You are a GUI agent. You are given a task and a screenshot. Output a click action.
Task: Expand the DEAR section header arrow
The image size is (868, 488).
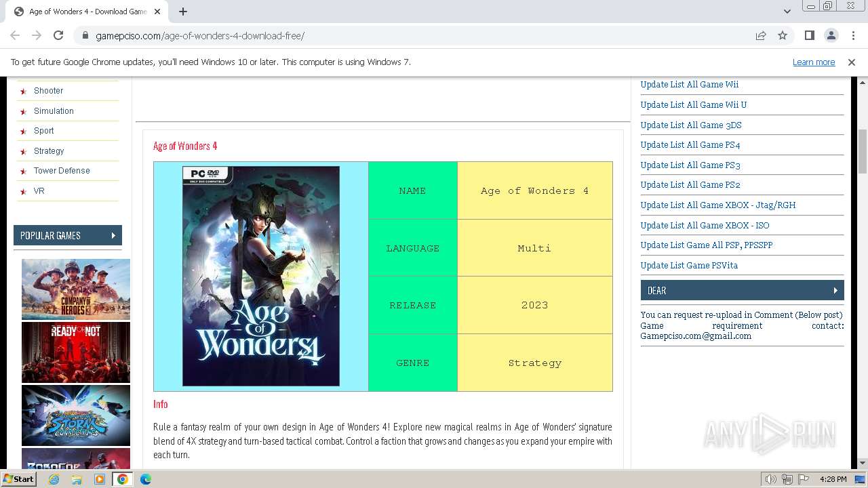[835, 290]
